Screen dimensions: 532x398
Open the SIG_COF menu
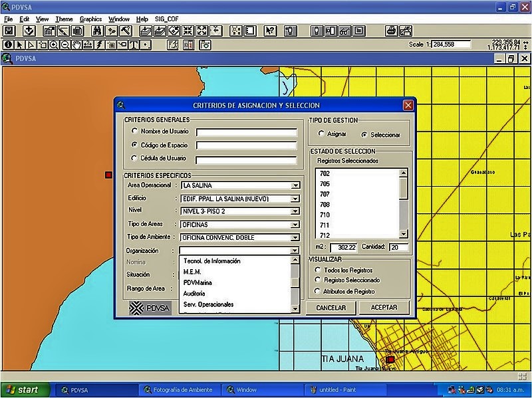click(x=167, y=19)
